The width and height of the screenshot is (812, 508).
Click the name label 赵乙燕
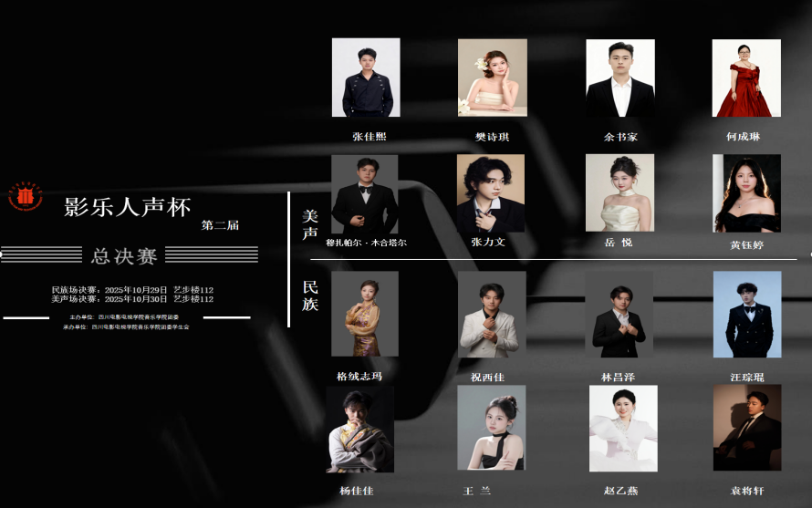click(x=620, y=491)
